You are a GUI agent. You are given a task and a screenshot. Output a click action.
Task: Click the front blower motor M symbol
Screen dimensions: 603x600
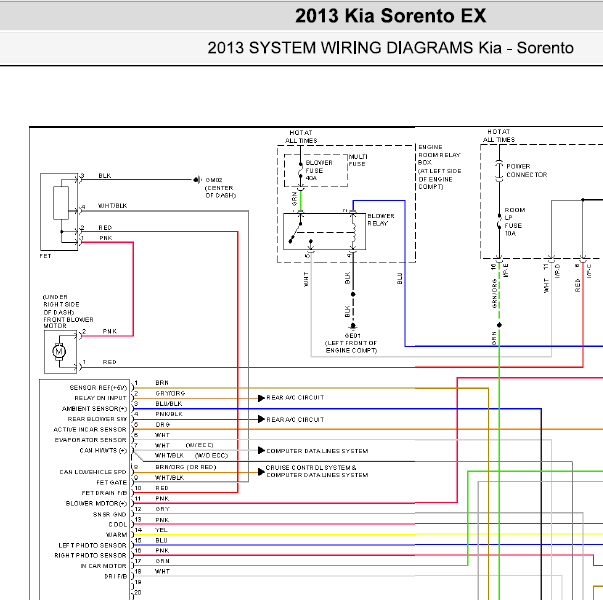click(x=59, y=352)
